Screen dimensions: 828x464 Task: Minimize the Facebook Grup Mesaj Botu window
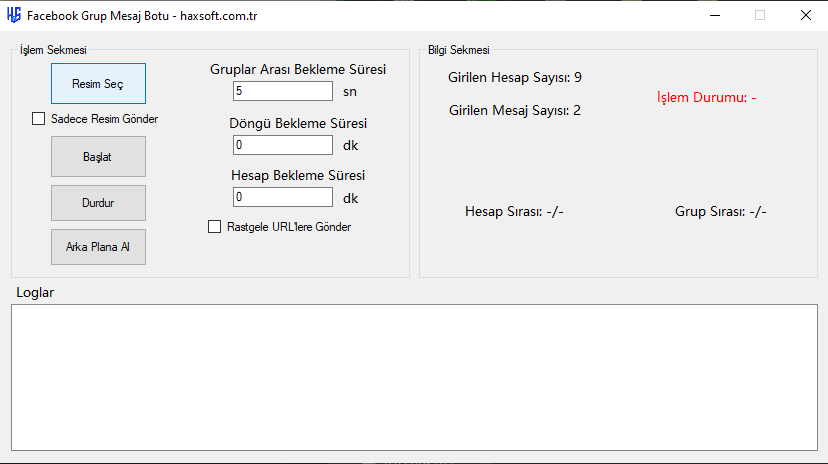[715, 15]
